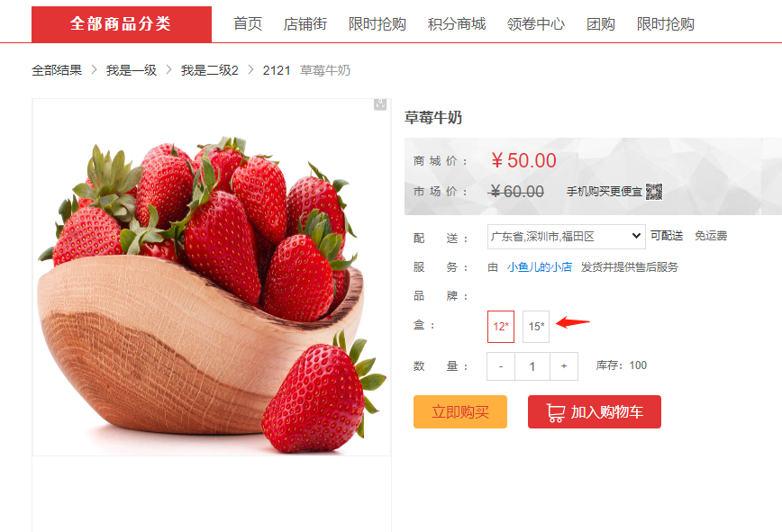This screenshot has width=782, height=532.
Task: Expand the 全部商品分类 category menu
Action: pos(122,24)
